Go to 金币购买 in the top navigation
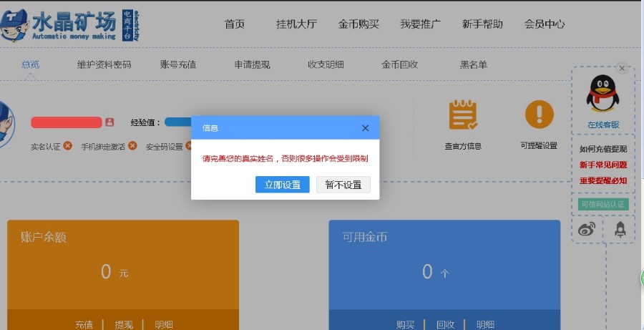 click(x=358, y=24)
